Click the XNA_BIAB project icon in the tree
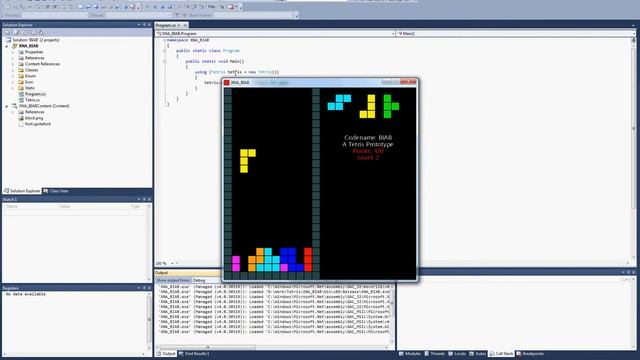The width and height of the screenshot is (640, 360). tap(15, 46)
